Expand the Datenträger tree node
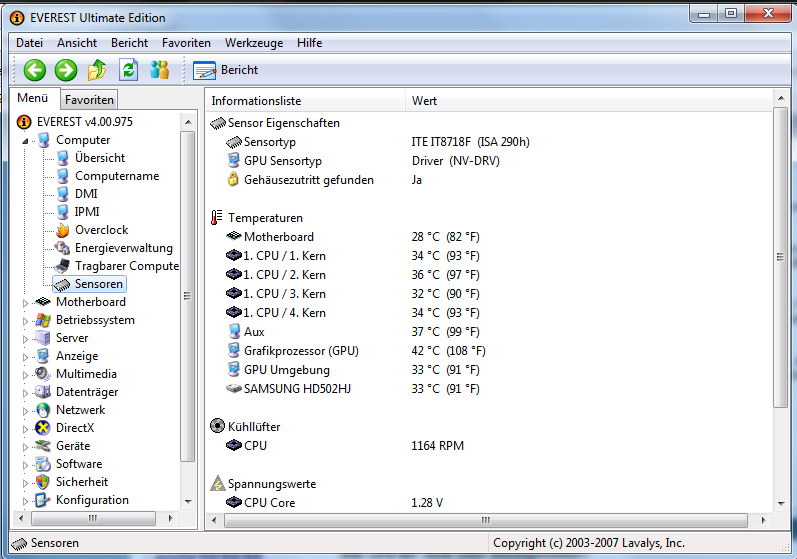The image size is (797, 559). 25,393
